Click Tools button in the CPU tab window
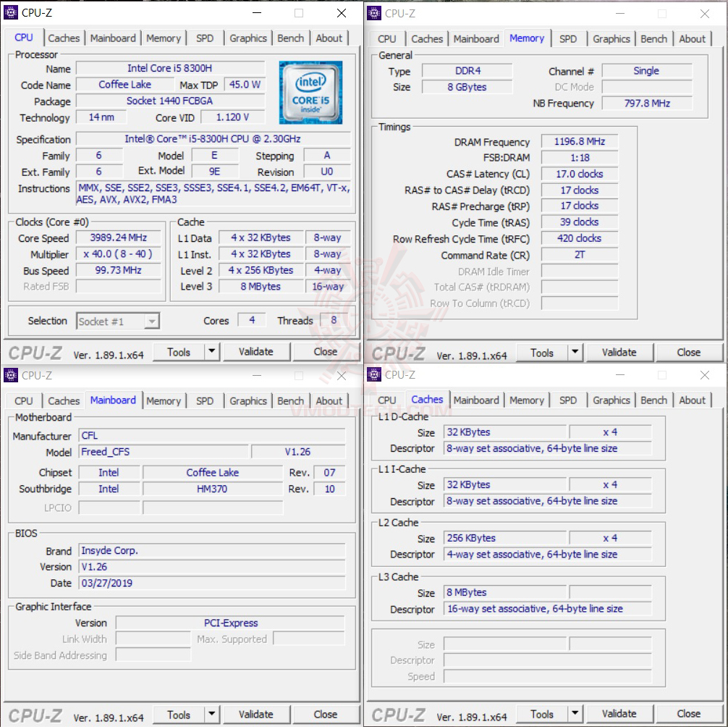Image resolution: width=728 pixels, height=727 pixels. (179, 352)
